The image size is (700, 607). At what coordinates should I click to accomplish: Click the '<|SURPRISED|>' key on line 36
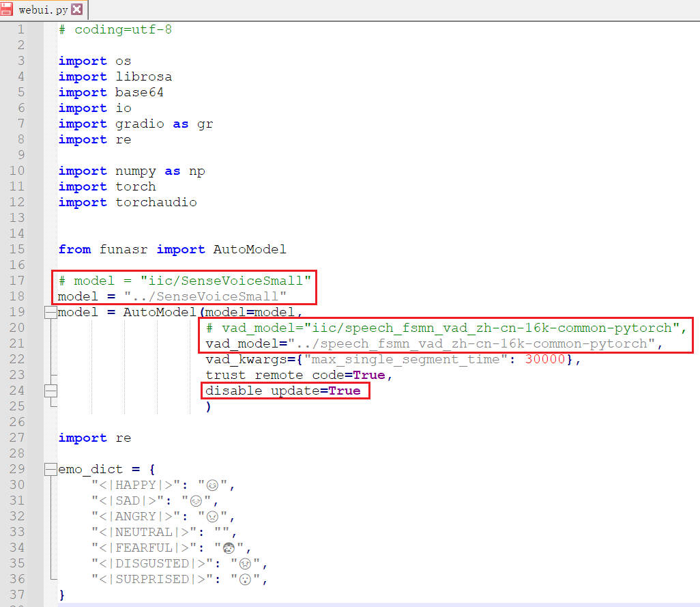coord(152,579)
